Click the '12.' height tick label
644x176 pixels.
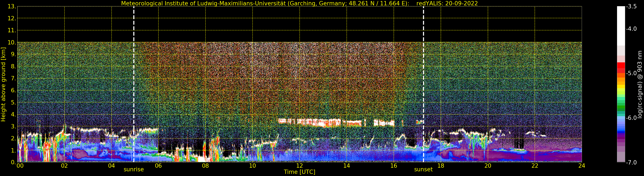click(12, 18)
